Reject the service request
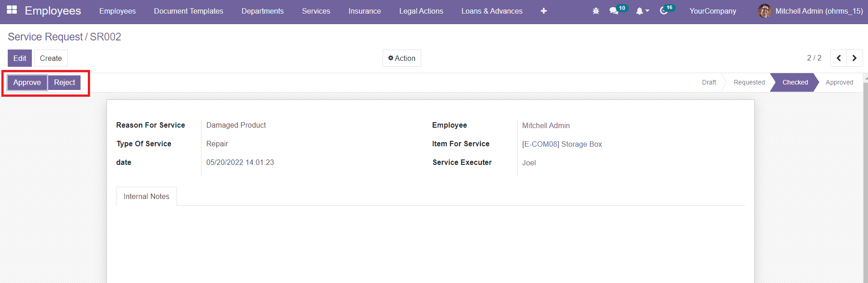The height and width of the screenshot is (283, 868). [x=65, y=82]
